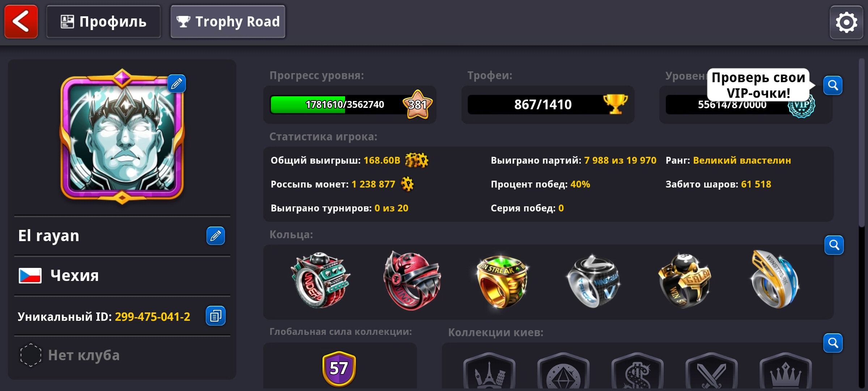This screenshot has height=391, width=868.
Task: Open the settings gear icon
Action: coord(846,22)
